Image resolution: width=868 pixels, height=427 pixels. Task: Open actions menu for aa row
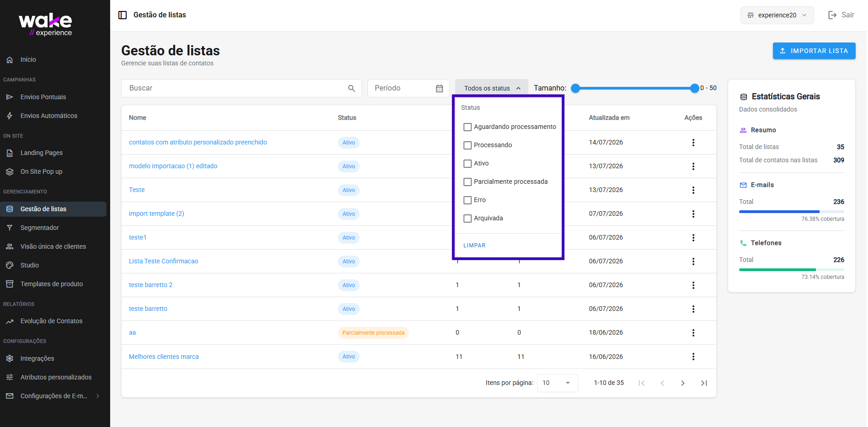693,333
